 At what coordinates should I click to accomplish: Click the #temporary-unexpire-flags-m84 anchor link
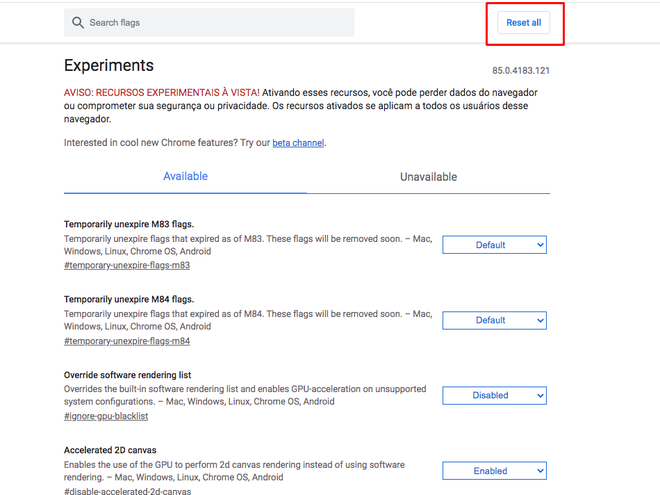click(x=127, y=341)
